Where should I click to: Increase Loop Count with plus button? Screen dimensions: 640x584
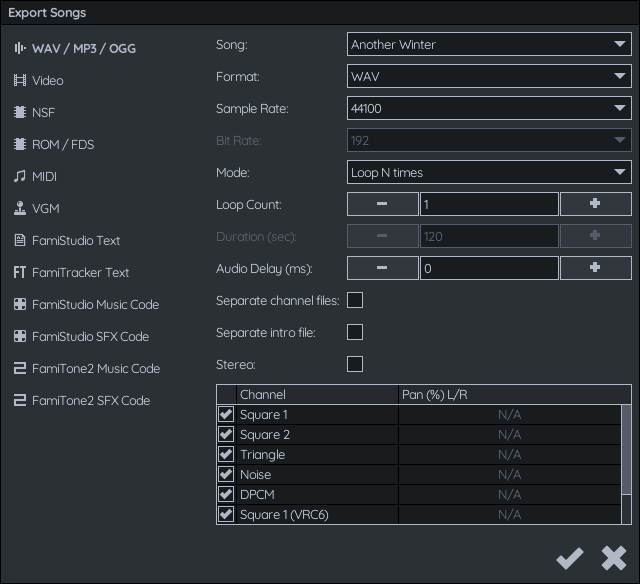click(x=596, y=204)
